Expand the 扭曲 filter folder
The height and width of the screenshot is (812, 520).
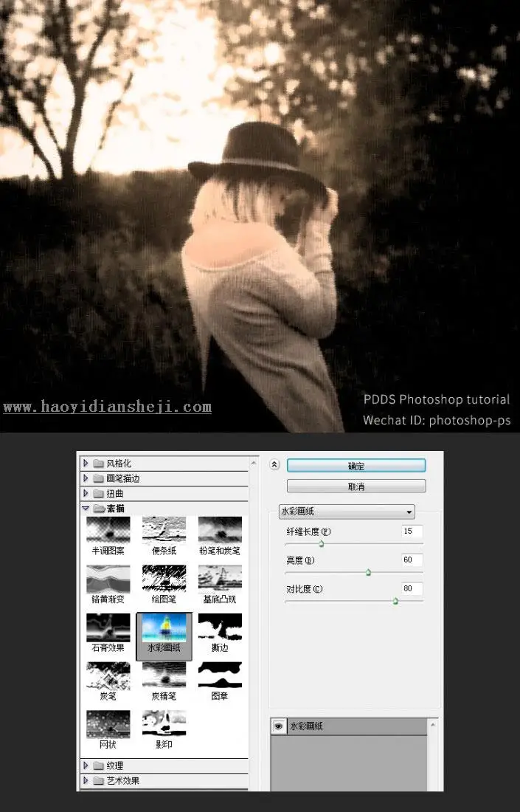pyautogui.click(x=86, y=493)
